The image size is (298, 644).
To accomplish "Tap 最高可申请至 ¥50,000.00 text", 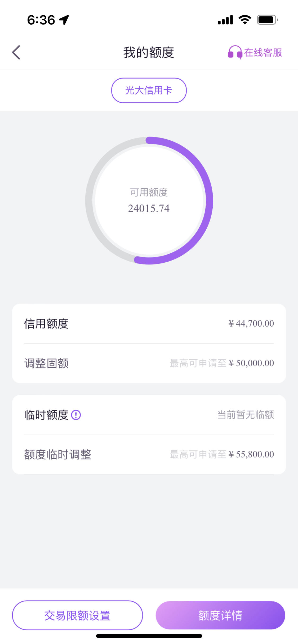I will coord(222,363).
